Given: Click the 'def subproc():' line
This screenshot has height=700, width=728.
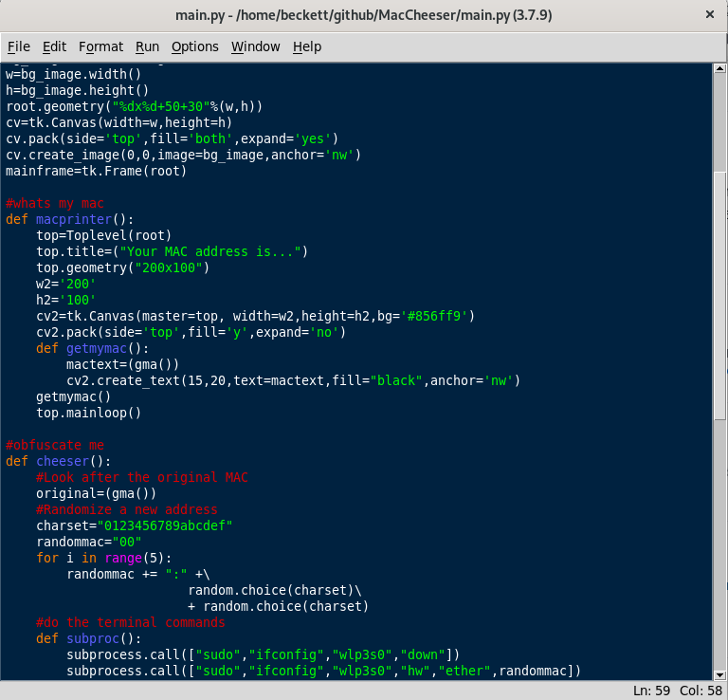Looking at the screenshot, I should pos(89,639).
